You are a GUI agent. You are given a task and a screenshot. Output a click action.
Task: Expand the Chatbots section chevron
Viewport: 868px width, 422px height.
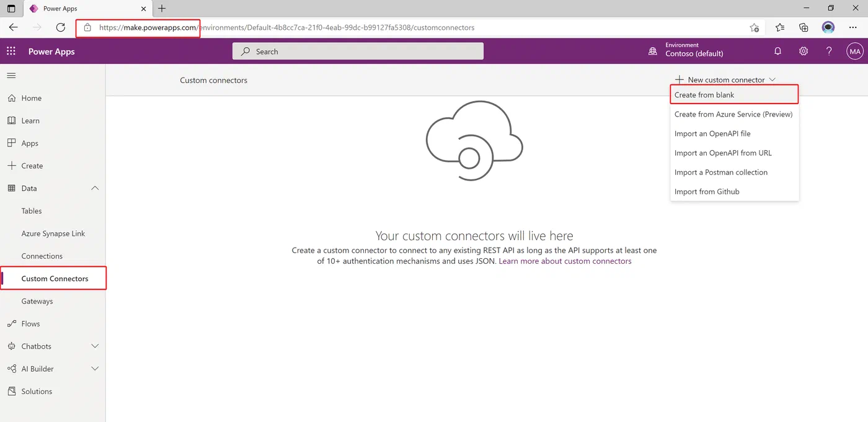coord(95,346)
